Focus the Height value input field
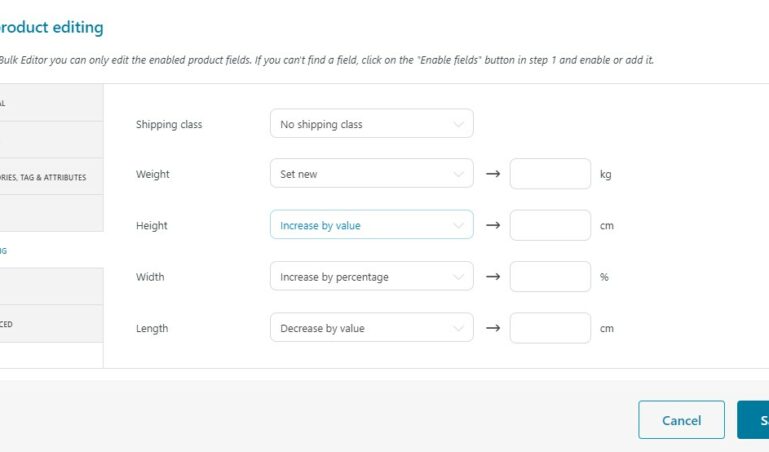Image resolution: width=769 pixels, height=452 pixels. 550,225
